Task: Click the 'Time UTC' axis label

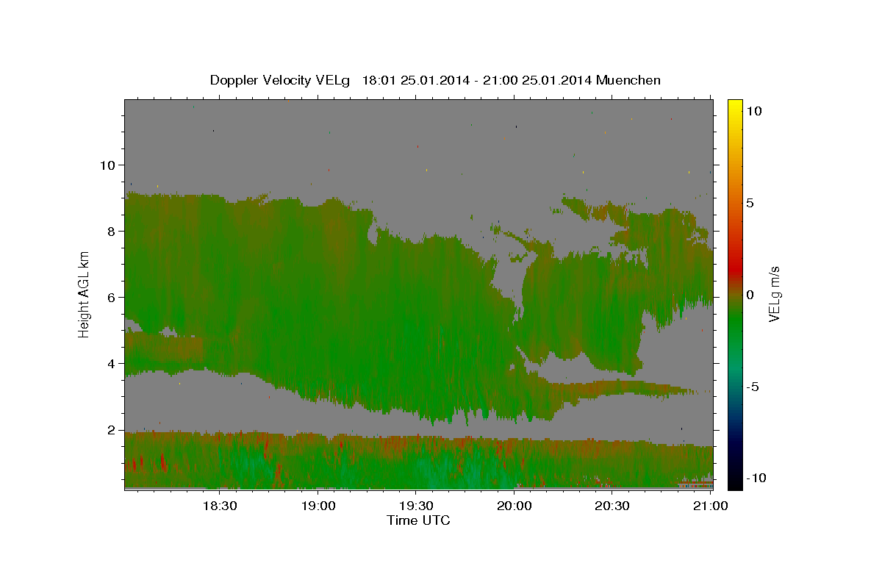Action: point(418,520)
